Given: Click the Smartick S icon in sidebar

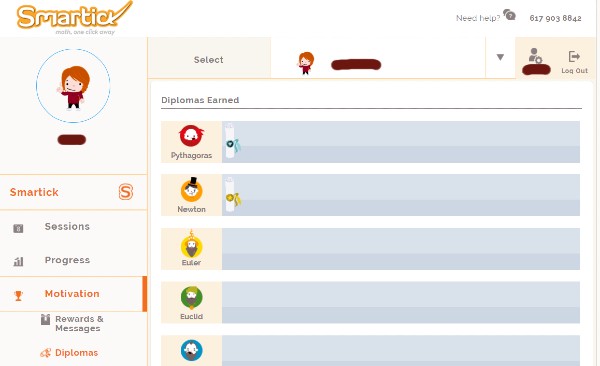Looking at the screenshot, I should [x=126, y=192].
